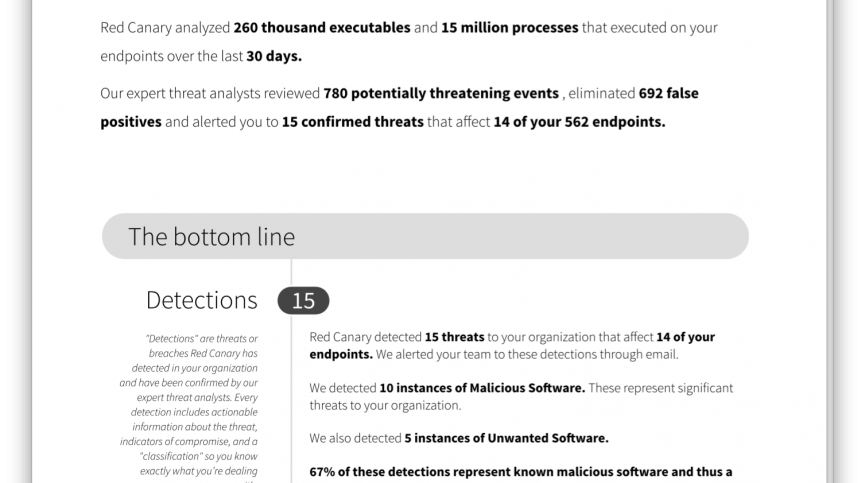Click the 15 detections count badge

tap(303, 300)
